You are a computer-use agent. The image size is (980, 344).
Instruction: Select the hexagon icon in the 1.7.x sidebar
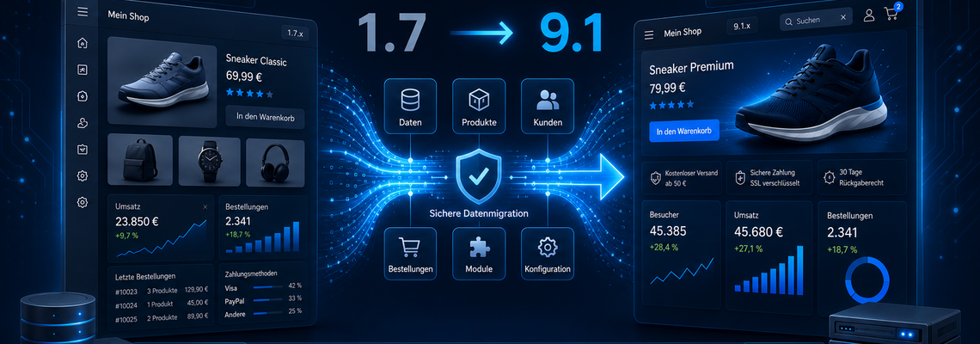click(x=82, y=96)
